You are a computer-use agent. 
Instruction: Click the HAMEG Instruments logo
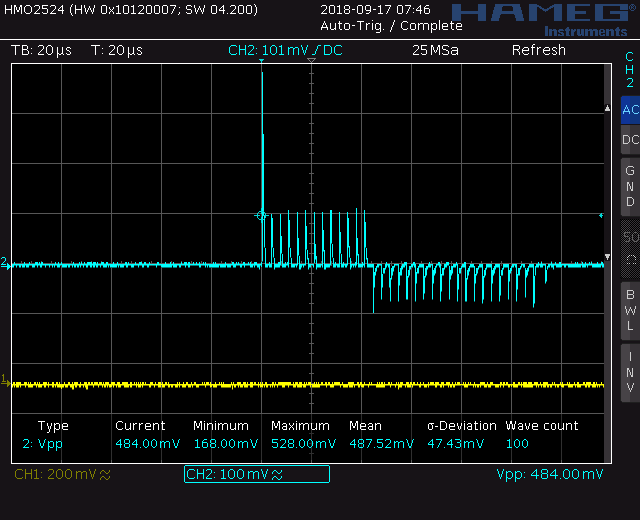[545, 20]
